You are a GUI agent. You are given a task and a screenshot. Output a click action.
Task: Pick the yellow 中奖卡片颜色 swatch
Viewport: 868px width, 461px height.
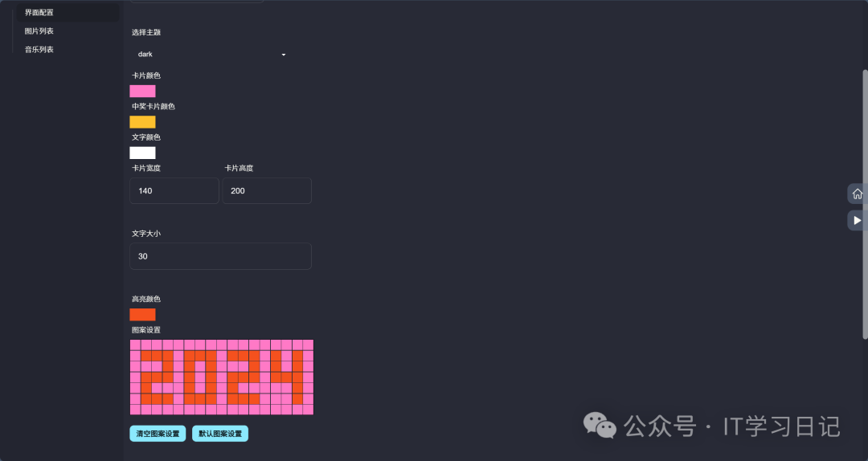(x=142, y=122)
